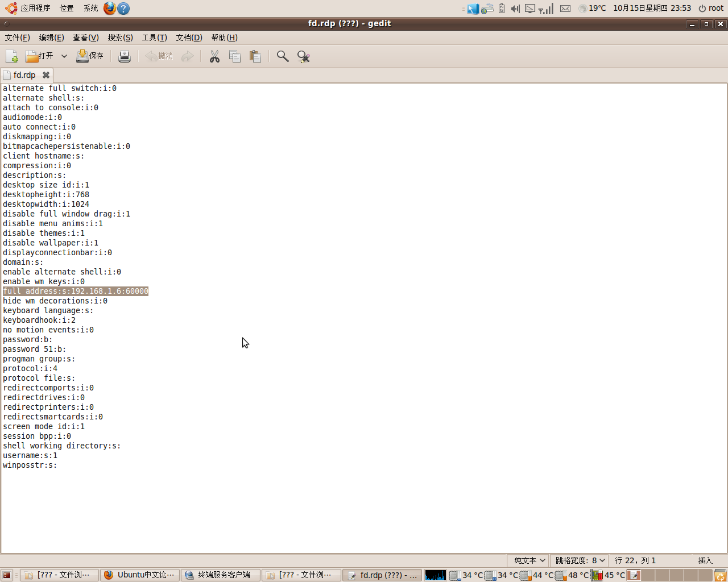
Task: Click the display monitor tray icon
Action: point(530,8)
